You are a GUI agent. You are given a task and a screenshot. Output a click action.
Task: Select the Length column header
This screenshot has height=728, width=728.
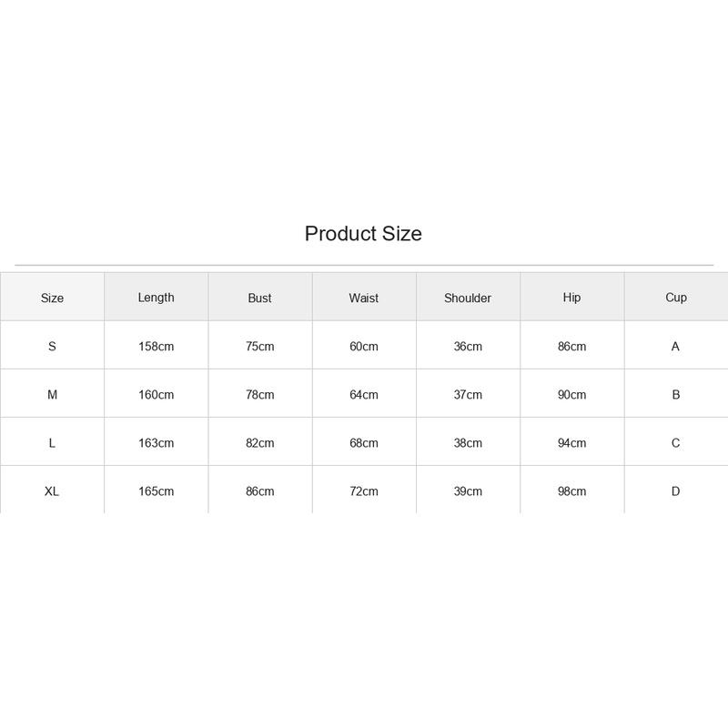coord(156,298)
